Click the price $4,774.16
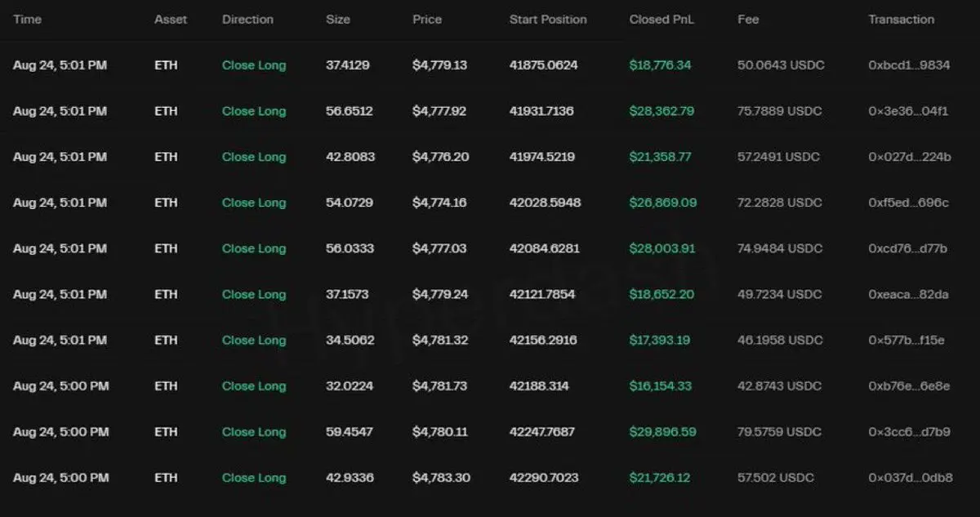This screenshot has width=980, height=517. tap(440, 203)
